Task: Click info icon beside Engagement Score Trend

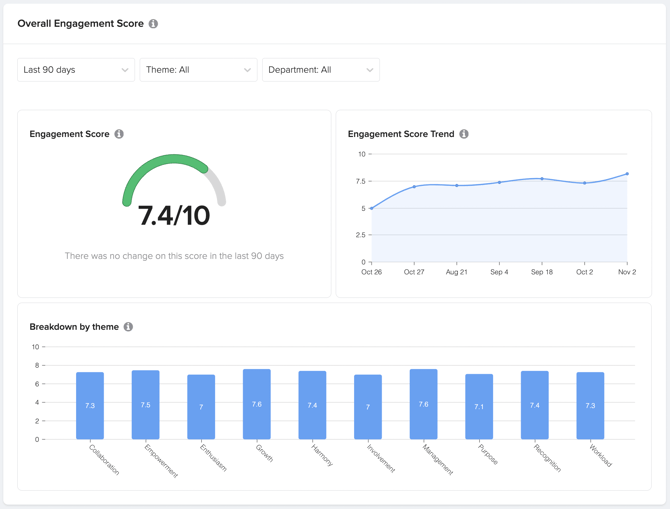Action: click(x=464, y=134)
